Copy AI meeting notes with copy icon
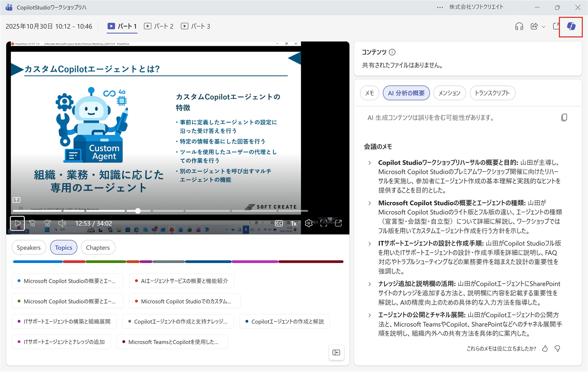 (x=564, y=117)
